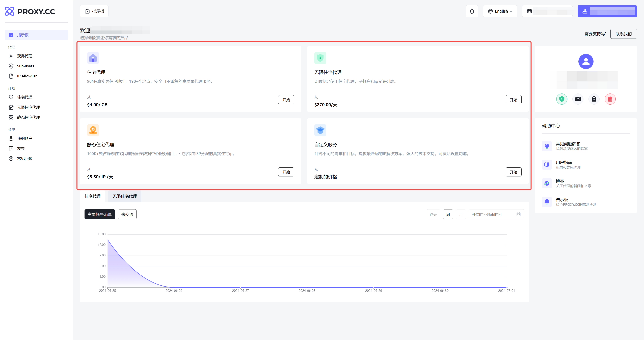Click the 无限住宅代理 shield card icon
The image size is (644, 340).
320,58
